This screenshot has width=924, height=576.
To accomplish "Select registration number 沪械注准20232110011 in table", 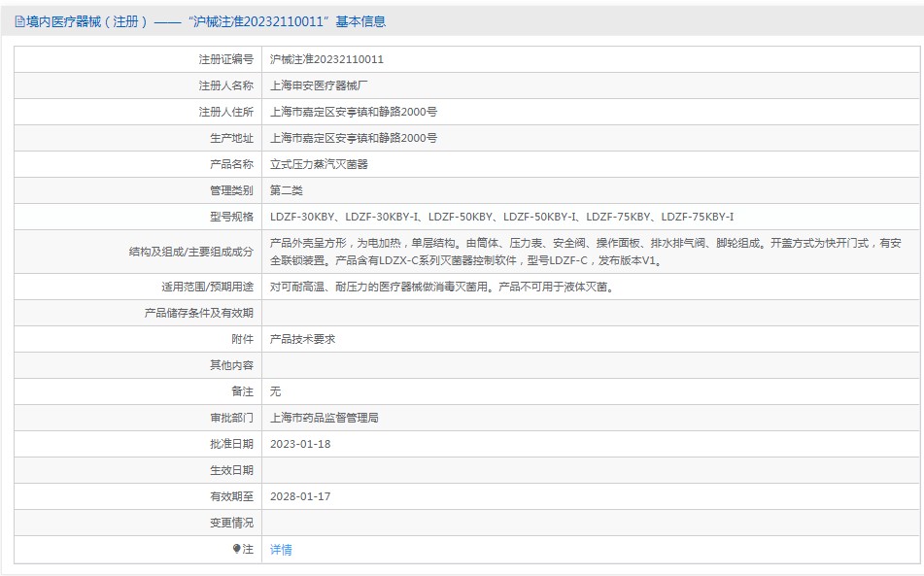I will [x=326, y=59].
